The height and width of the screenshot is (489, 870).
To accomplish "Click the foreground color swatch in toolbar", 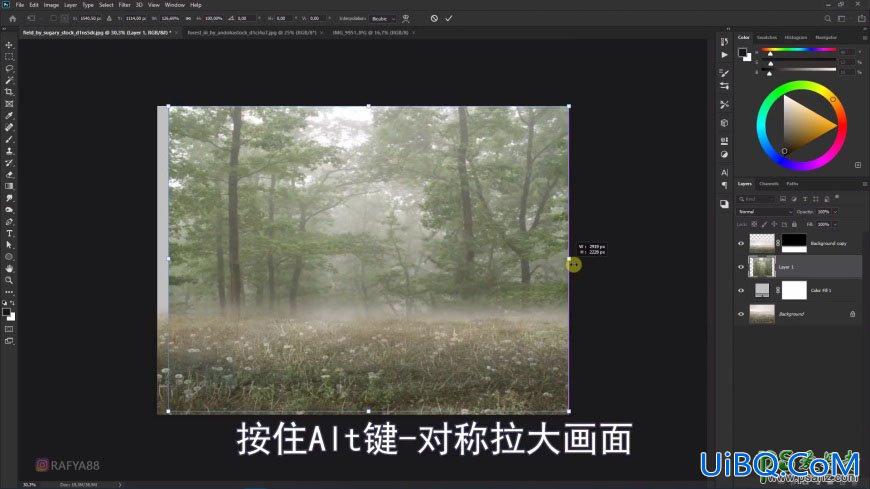I will tap(6, 312).
